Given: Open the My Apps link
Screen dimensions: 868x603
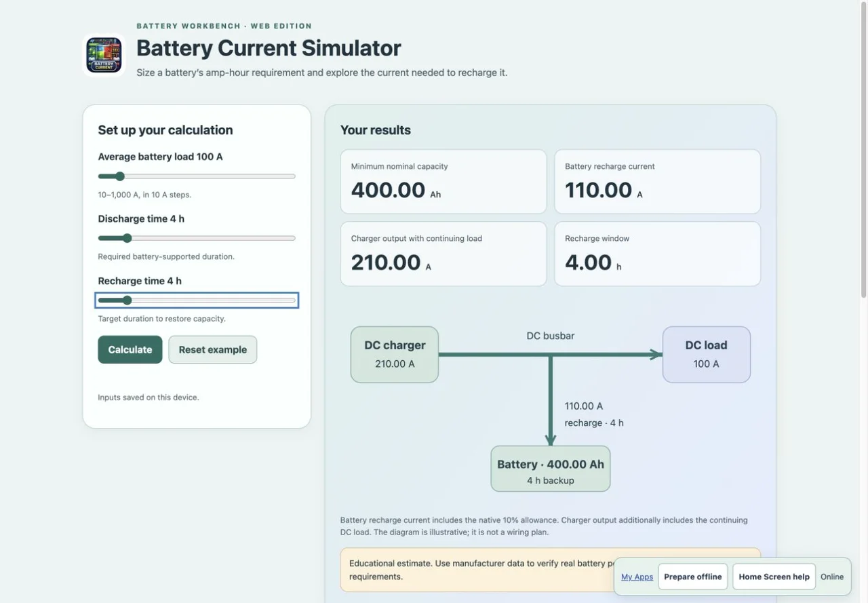Looking at the screenshot, I should pyautogui.click(x=637, y=577).
